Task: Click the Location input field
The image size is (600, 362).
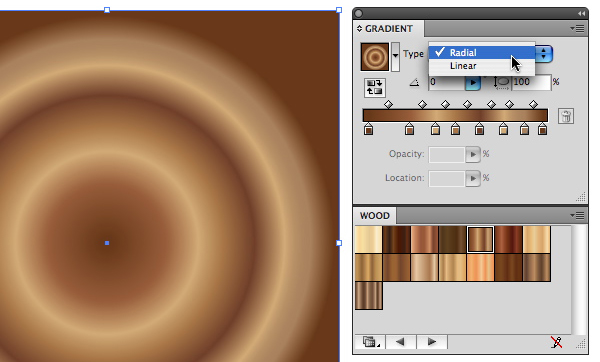Action: click(447, 178)
